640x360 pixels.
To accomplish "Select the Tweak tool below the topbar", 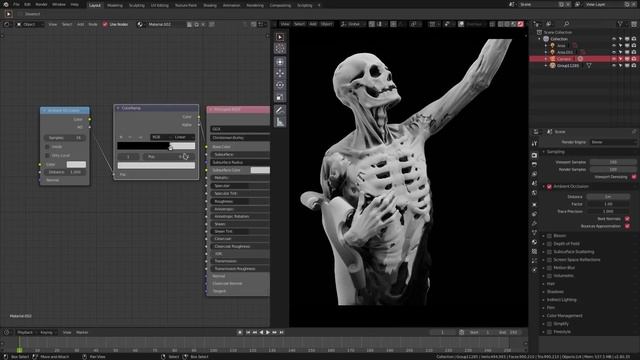I will pos(9,14).
